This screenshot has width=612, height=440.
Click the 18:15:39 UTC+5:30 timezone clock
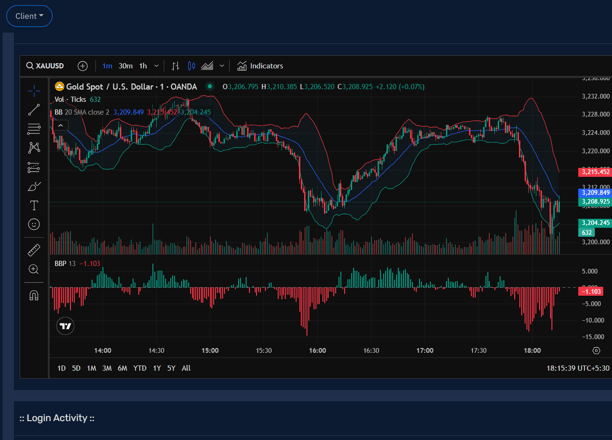click(578, 368)
